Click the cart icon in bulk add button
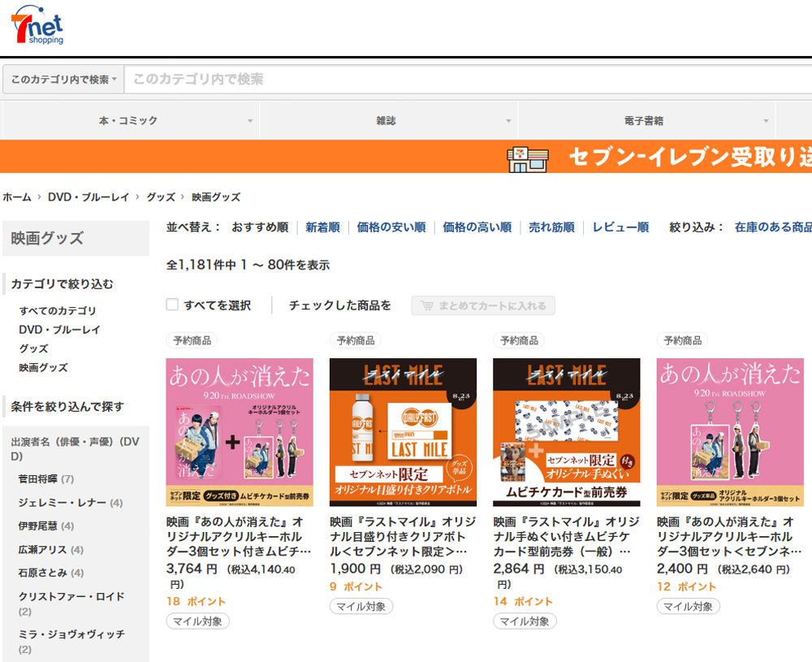The height and width of the screenshot is (662, 812). coord(426,305)
